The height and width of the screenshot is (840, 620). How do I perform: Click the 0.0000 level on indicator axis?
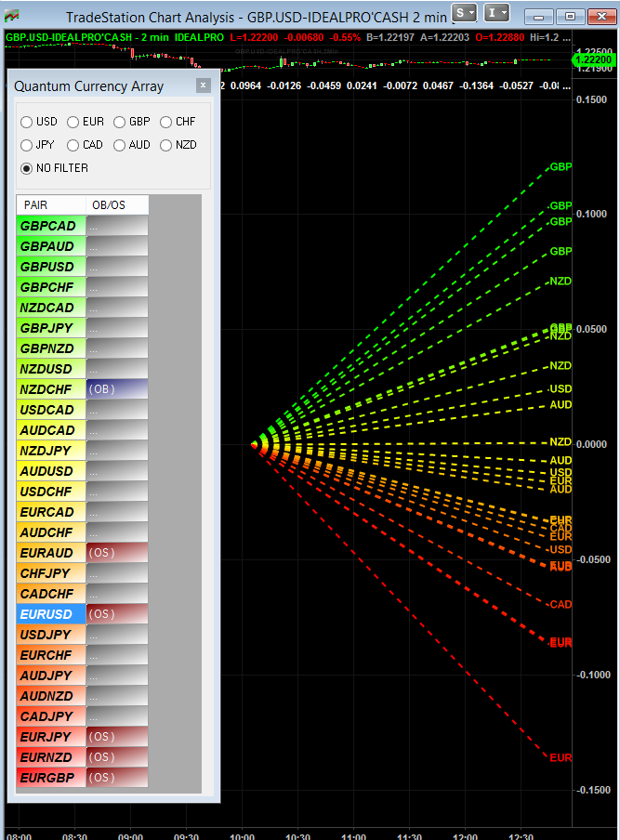tap(591, 444)
